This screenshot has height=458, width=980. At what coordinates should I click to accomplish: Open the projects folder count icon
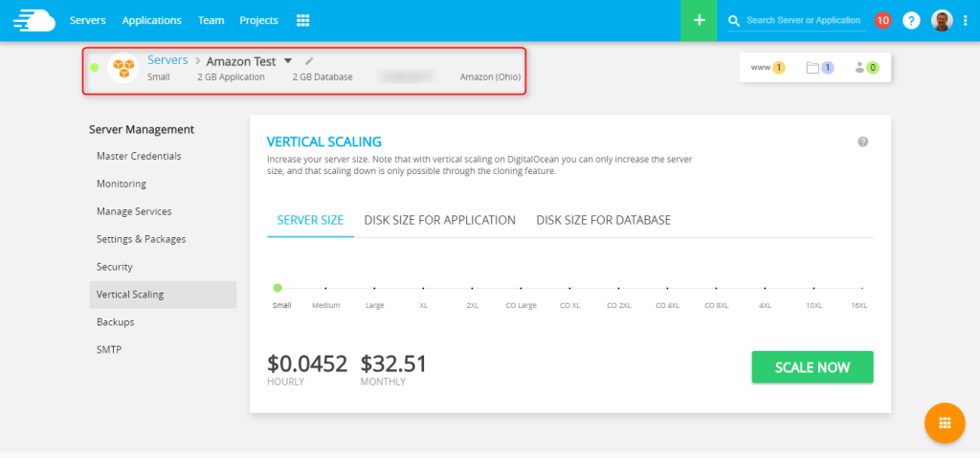[x=819, y=68]
